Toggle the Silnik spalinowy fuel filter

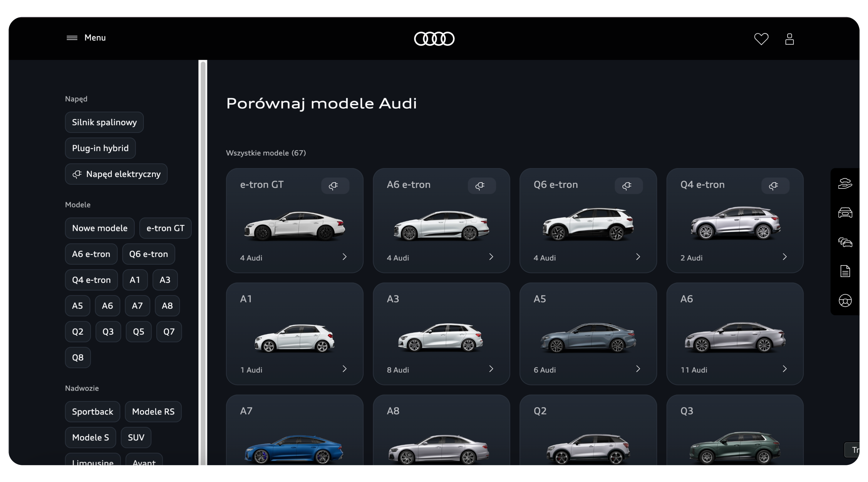(104, 122)
